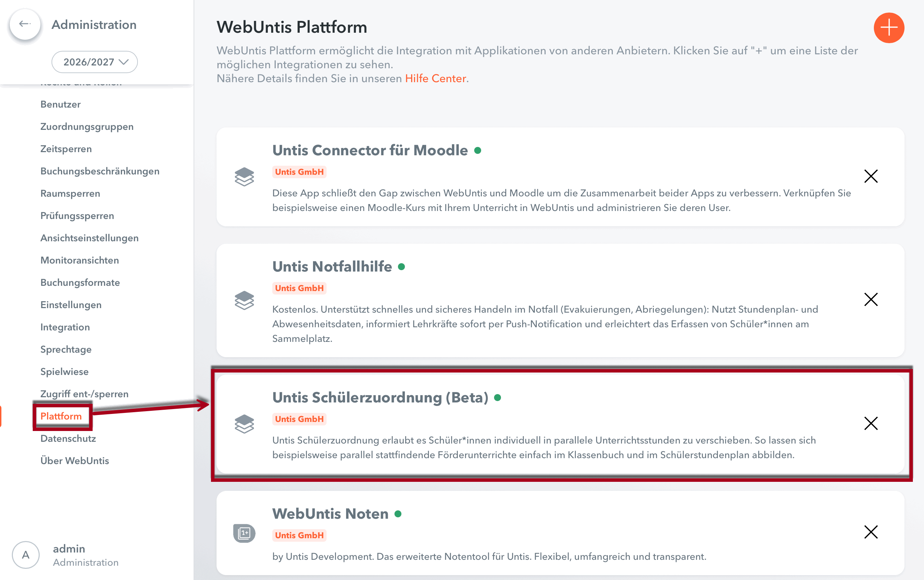
Task: Remove the Untis Schülerzuordnung (Beta) integration
Action: coord(871,423)
